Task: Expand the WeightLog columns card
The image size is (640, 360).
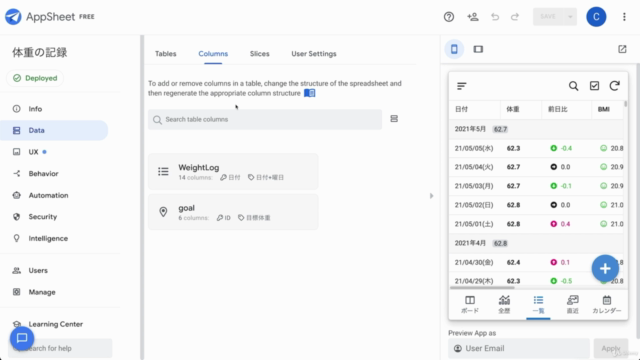Action: [x=233, y=171]
